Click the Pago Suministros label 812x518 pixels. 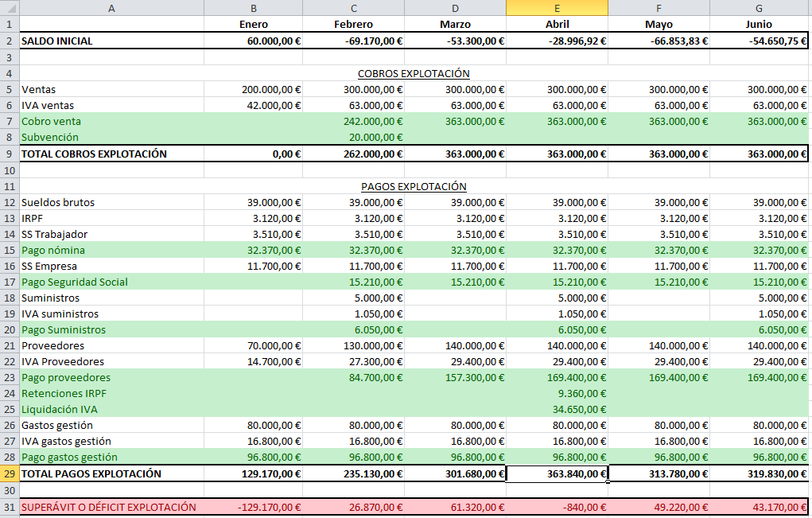pyautogui.click(x=63, y=330)
